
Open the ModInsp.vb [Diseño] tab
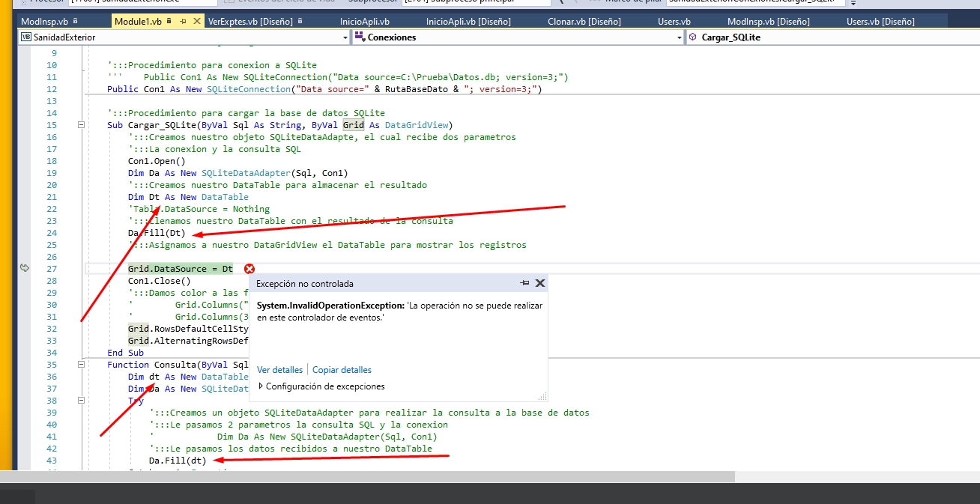coord(768,22)
